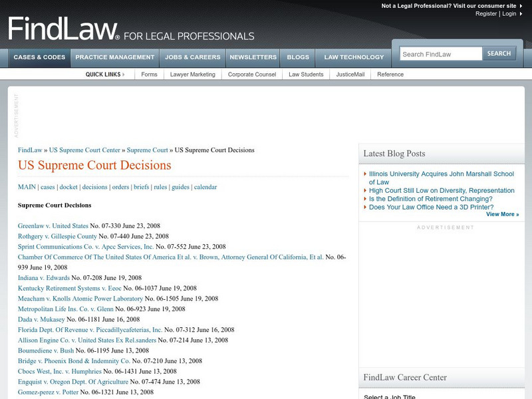The image size is (532, 399).
Task: Open Indiana v. Edwards decision
Action: pyautogui.click(x=44, y=278)
